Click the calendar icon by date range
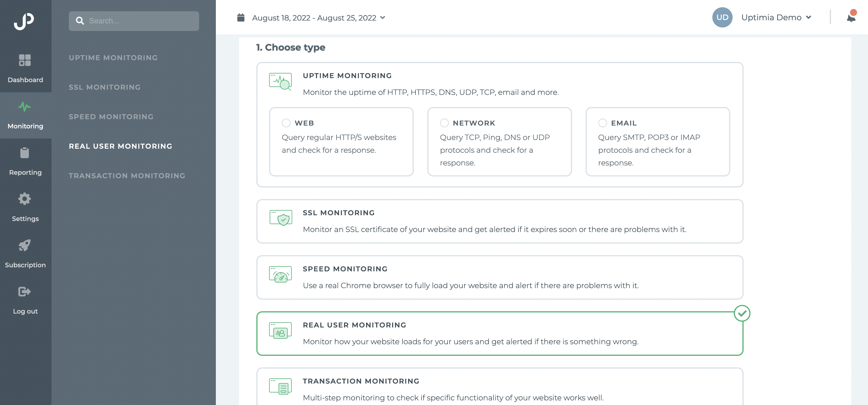This screenshot has height=405, width=868. point(241,18)
